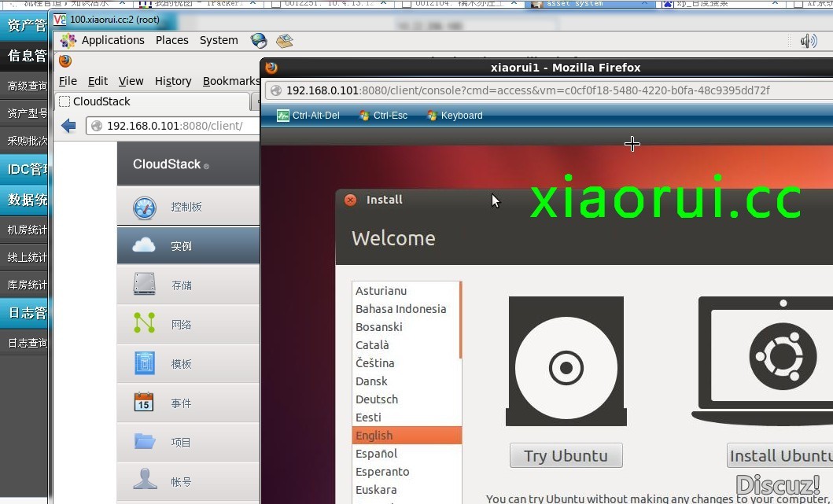833x504 pixels.
Task: Click the calendar icon beside 事件
Action: tap(144, 402)
